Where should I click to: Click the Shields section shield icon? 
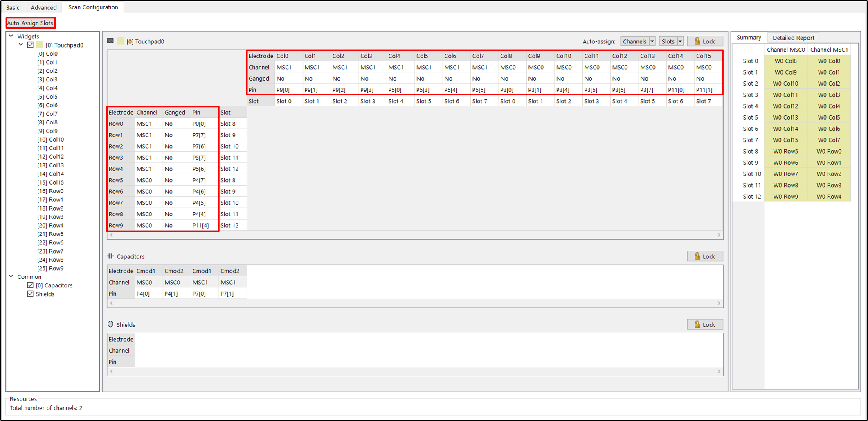110,324
